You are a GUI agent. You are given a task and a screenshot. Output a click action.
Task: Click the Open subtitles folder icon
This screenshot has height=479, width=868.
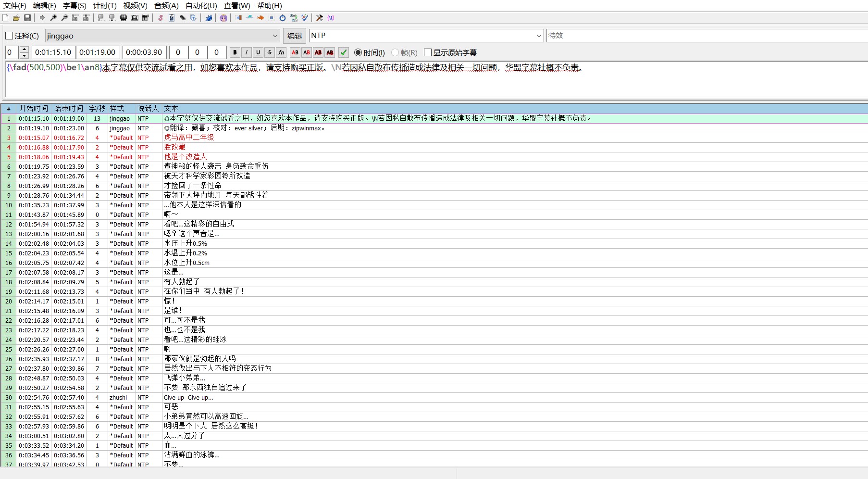pyautogui.click(x=16, y=18)
